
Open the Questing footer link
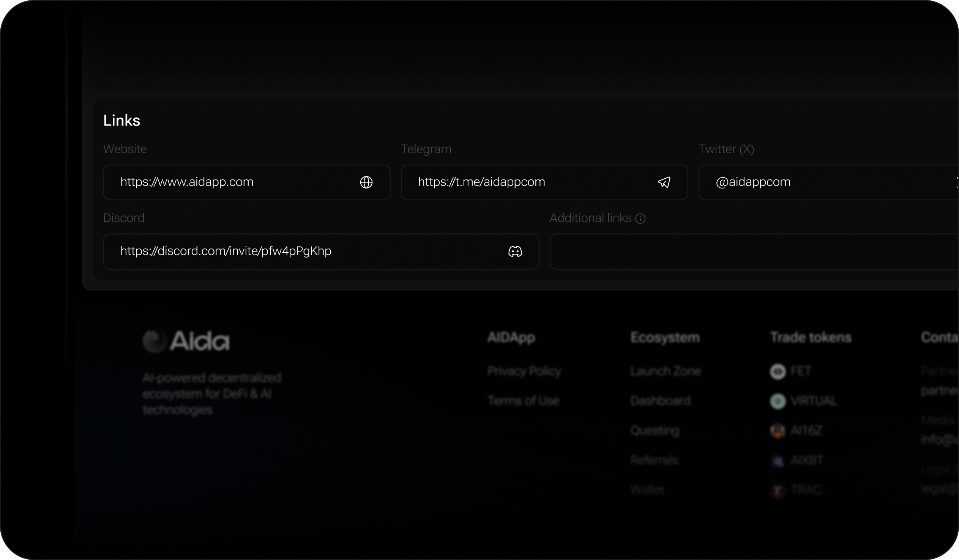(x=655, y=430)
